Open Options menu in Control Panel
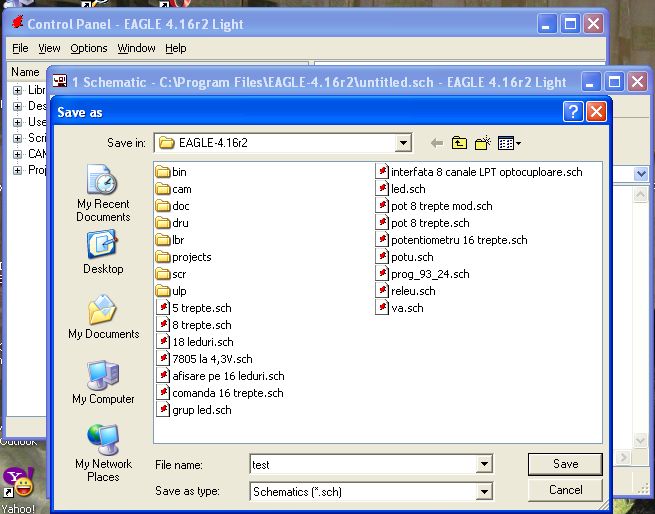The image size is (655, 514). 89,48
